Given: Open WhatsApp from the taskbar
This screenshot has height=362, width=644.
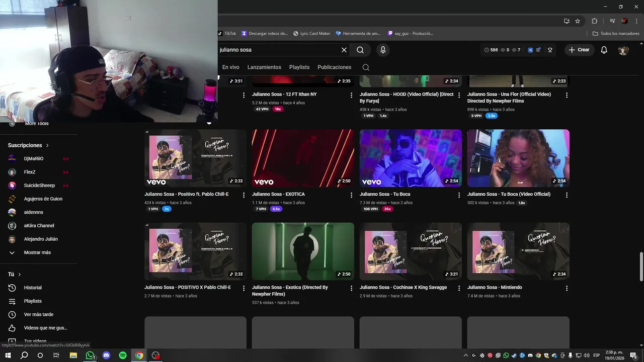Looking at the screenshot, I should tap(90, 355).
